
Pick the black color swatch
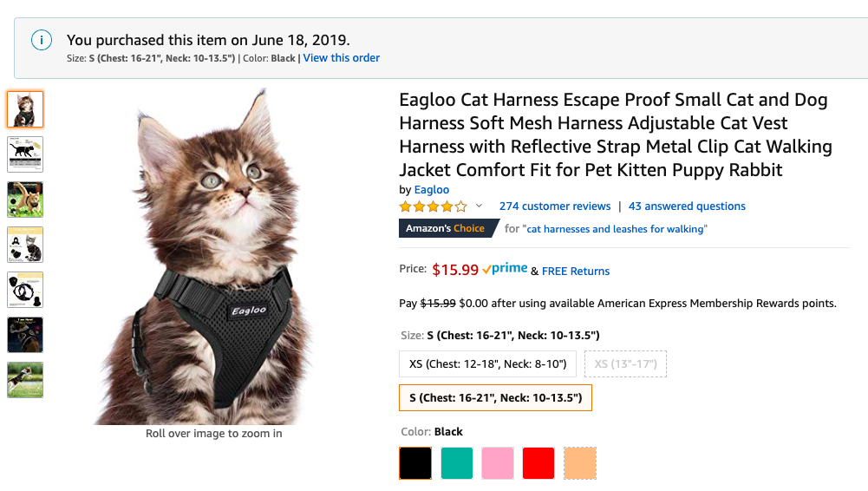pos(414,463)
